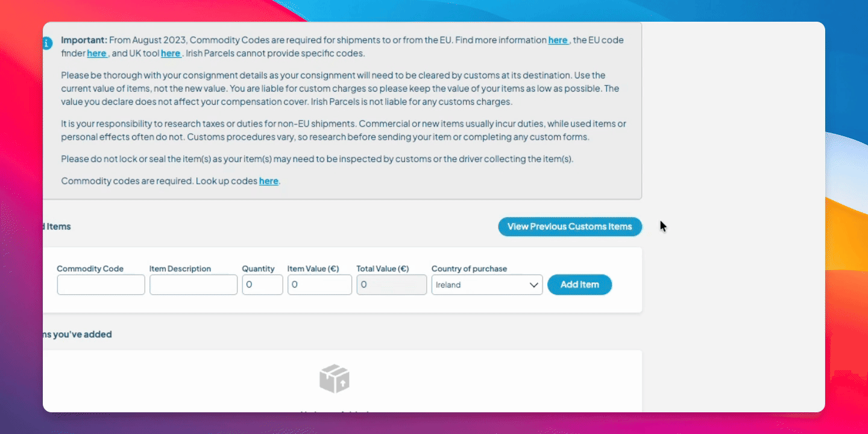Viewport: 868px width, 434px height.
Task: Select the Quantity input box
Action: click(x=262, y=285)
